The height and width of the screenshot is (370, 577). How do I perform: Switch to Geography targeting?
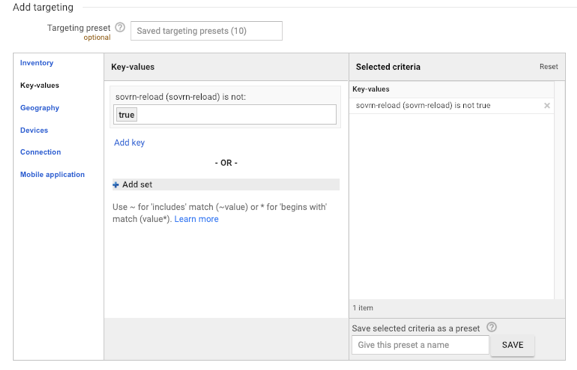40,108
